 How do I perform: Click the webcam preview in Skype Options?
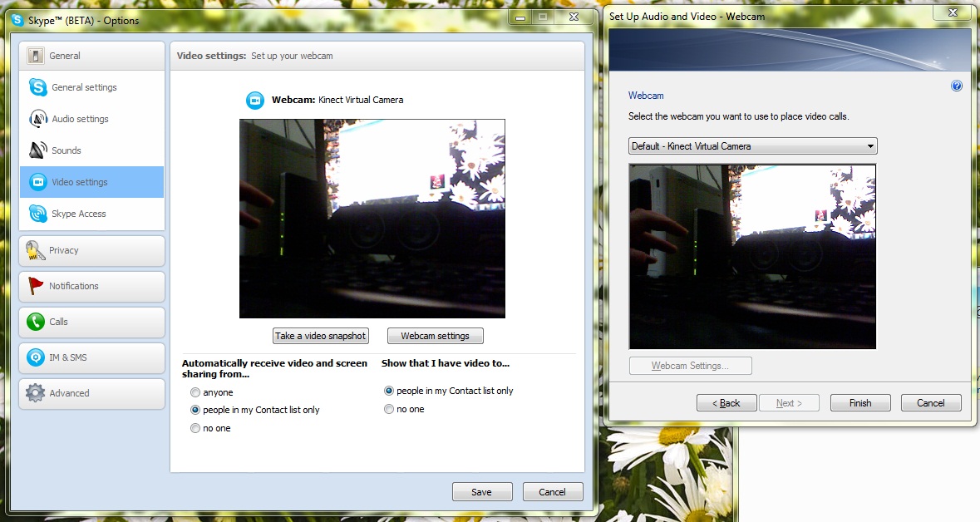click(x=372, y=219)
